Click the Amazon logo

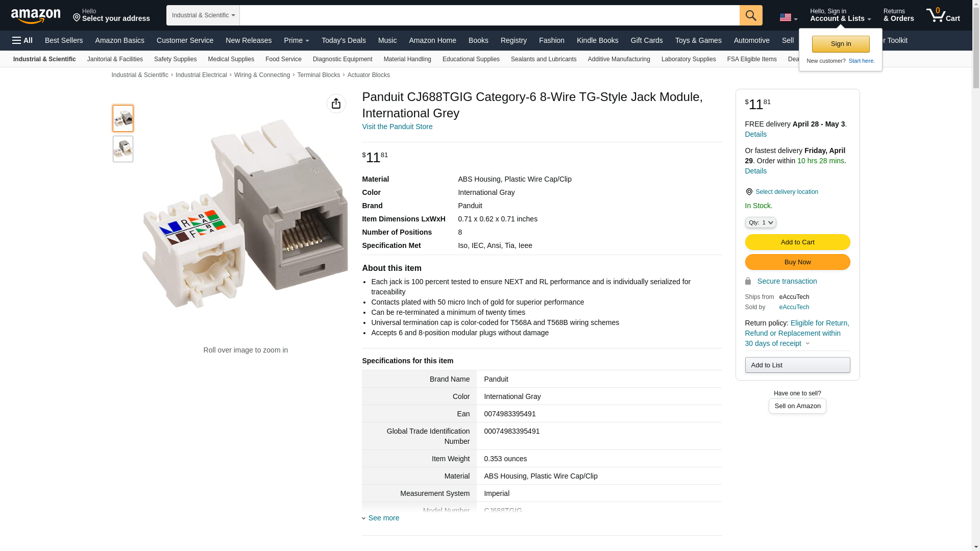pos(36,16)
